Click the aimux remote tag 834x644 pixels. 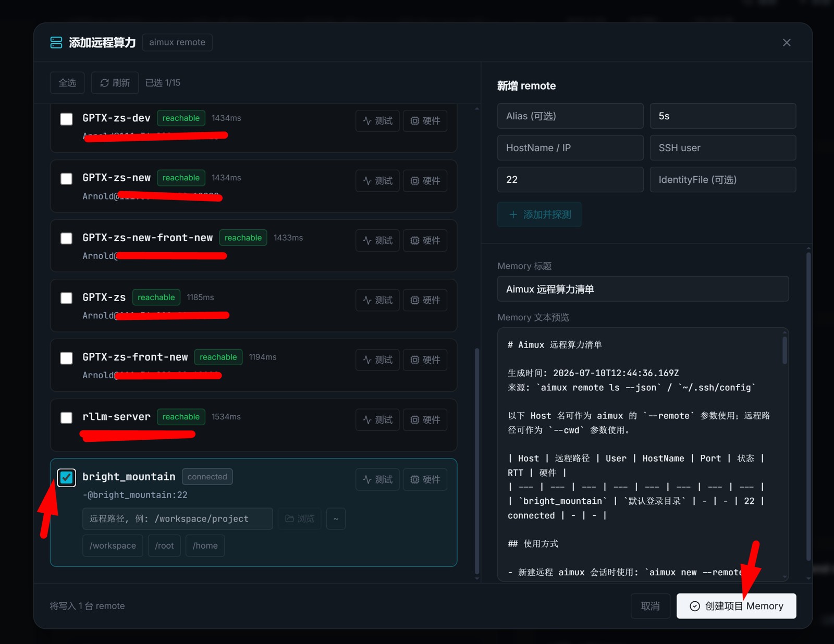pyautogui.click(x=177, y=42)
